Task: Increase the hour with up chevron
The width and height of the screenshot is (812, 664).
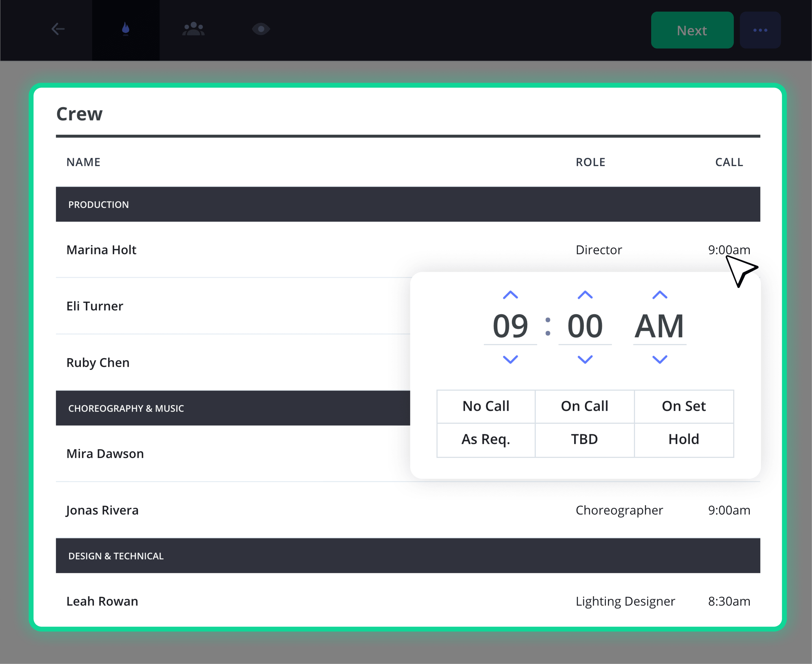Action: (x=510, y=295)
